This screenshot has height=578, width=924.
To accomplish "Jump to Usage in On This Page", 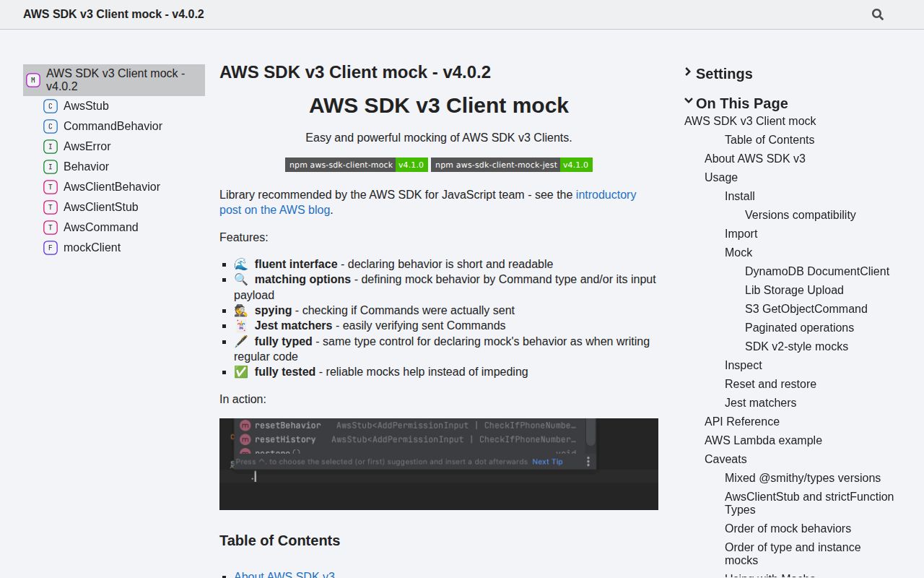I will tap(721, 177).
